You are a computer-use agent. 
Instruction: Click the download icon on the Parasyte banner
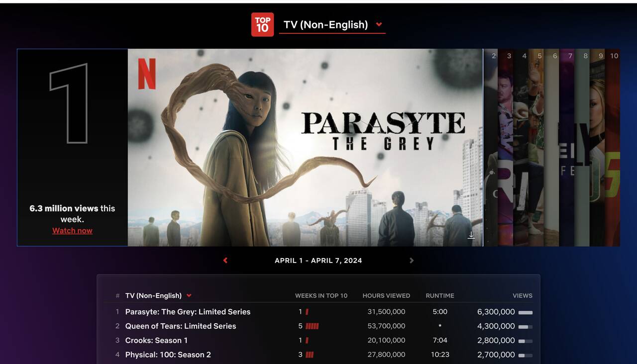tap(471, 235)
